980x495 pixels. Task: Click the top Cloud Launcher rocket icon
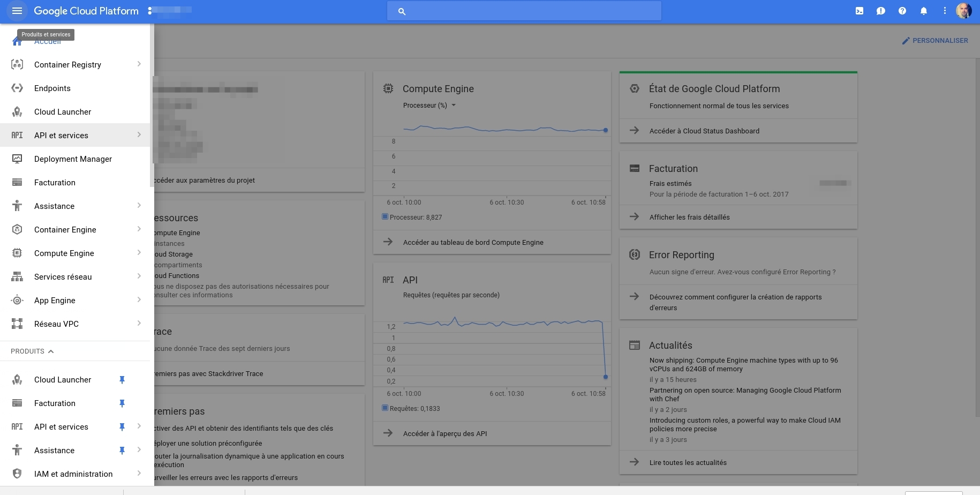tap(17, 111)
